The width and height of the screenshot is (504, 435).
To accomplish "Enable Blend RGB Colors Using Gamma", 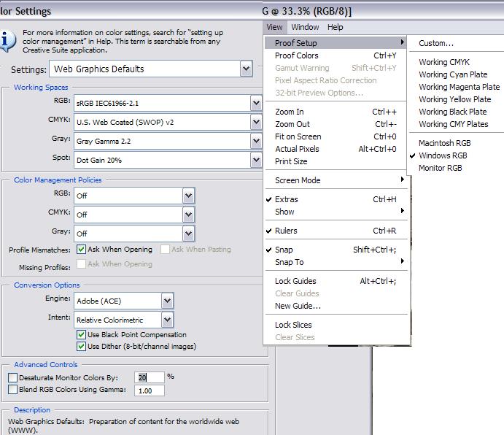I will click(x=13, y=390).
